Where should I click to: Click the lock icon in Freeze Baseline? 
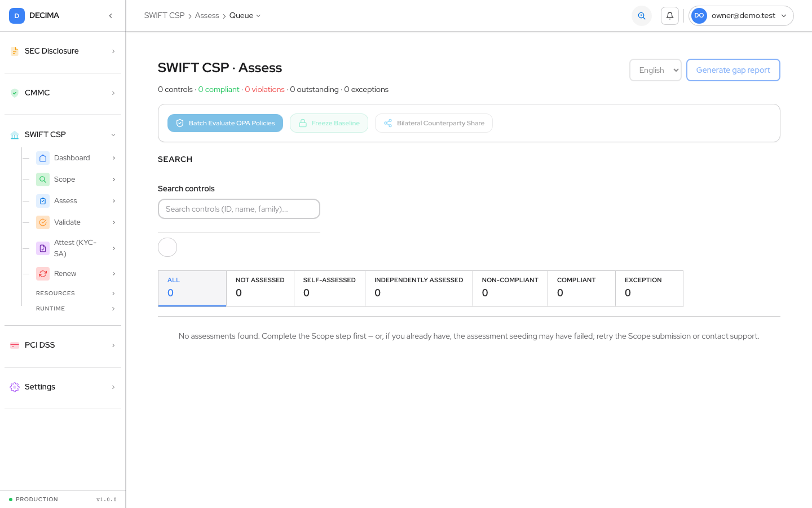tap(303, 123)
